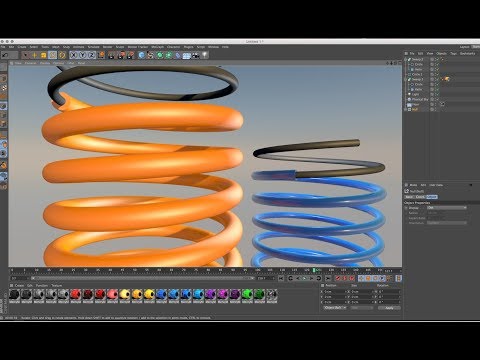Toggle Physical Sky enable checkmark
The width and height of the screenshot is (480, 360).
click(x=437, y=99)
